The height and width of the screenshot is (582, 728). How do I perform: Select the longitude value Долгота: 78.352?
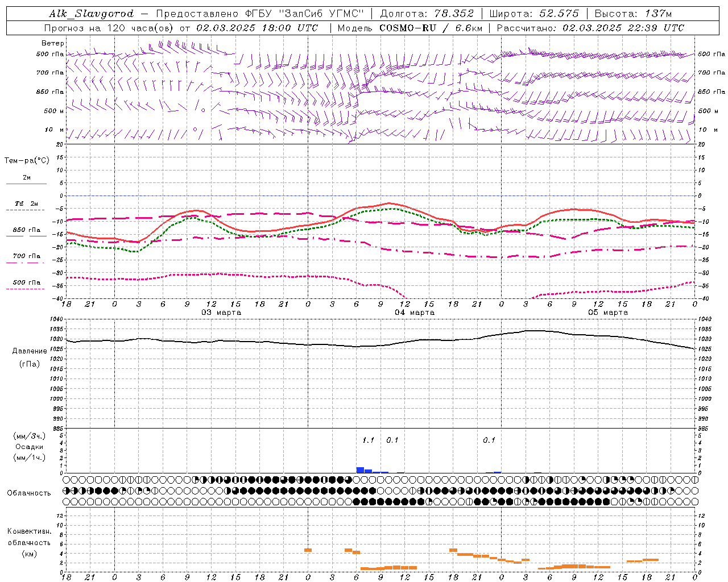tap(426, 14)
